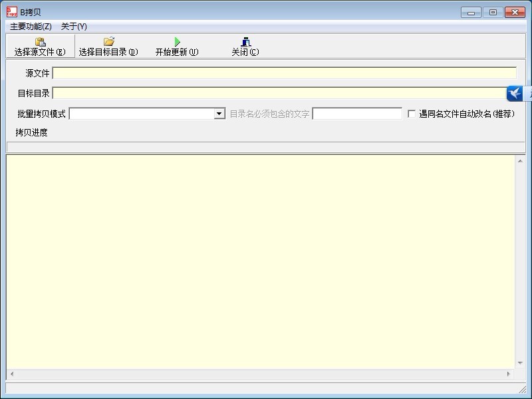
Task: Click the 选择目标目录 folder icon
Action: [x=108, y=42]
